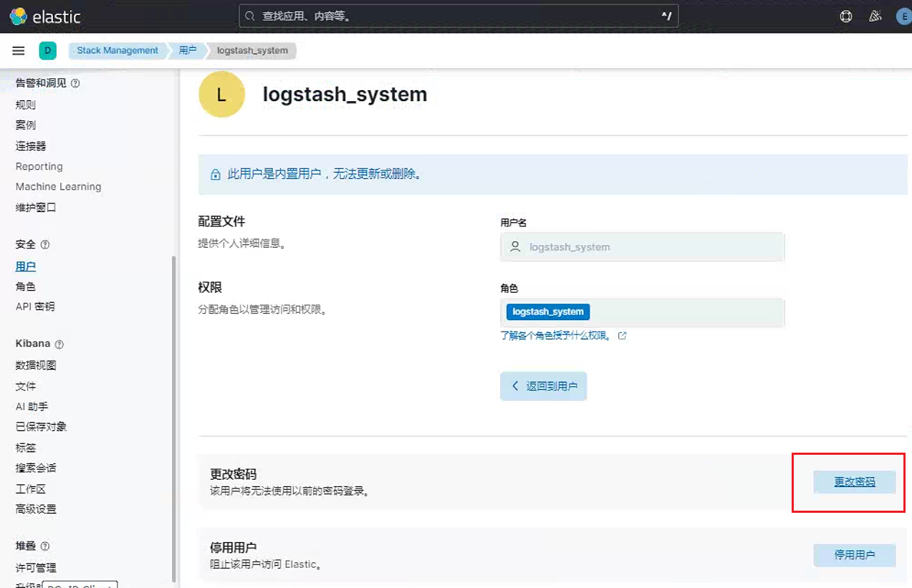The image size is (912, 588).
Task: Open the hamburger navigation menu
Action: point(19,51)
